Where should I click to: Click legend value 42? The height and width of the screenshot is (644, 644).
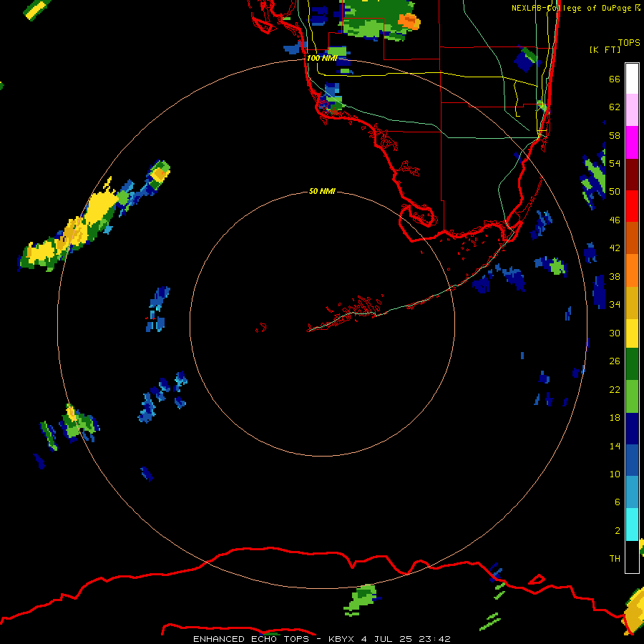[615, 248]
